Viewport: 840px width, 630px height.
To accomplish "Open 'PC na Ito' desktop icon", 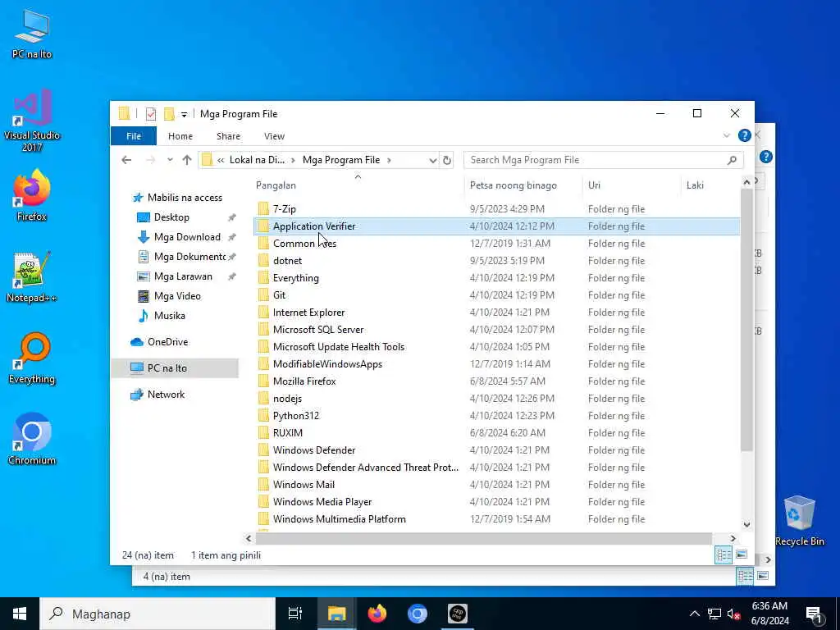I will 32,34.
